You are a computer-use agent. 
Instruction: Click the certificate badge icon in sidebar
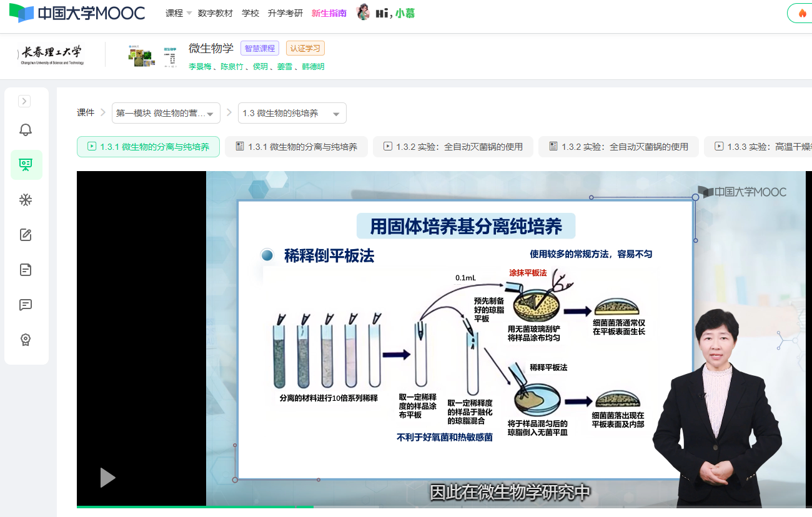26,340
